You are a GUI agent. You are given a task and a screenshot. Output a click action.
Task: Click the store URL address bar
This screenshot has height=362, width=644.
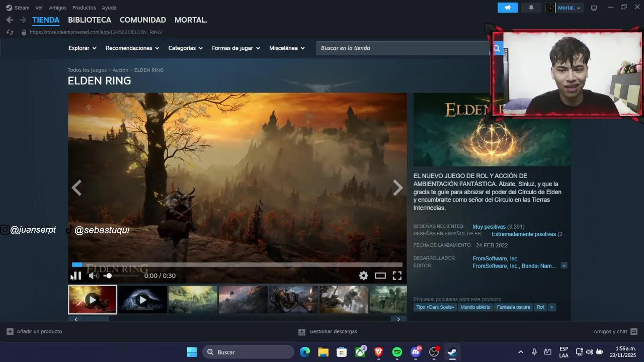click(96, 32)
